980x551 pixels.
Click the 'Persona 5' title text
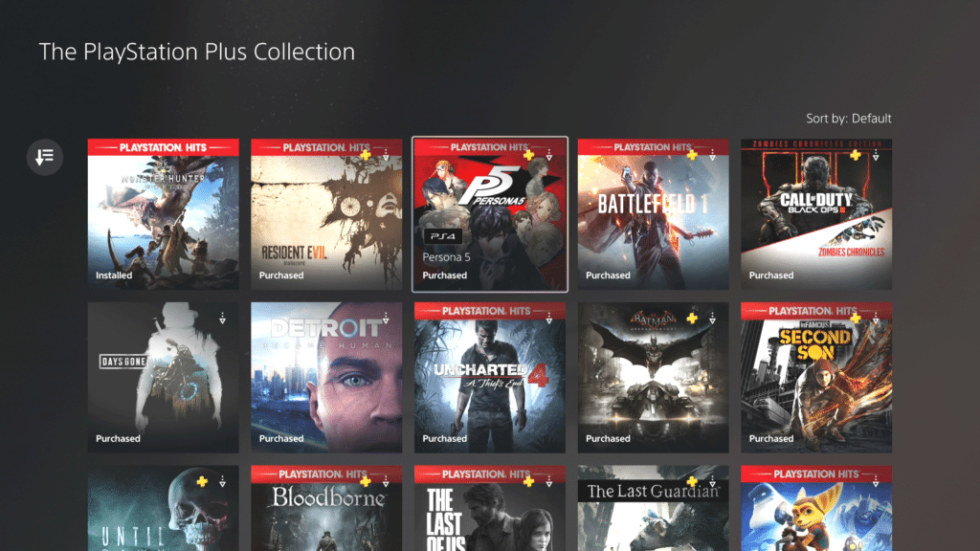pyautogui.click(x=446, y=257)
